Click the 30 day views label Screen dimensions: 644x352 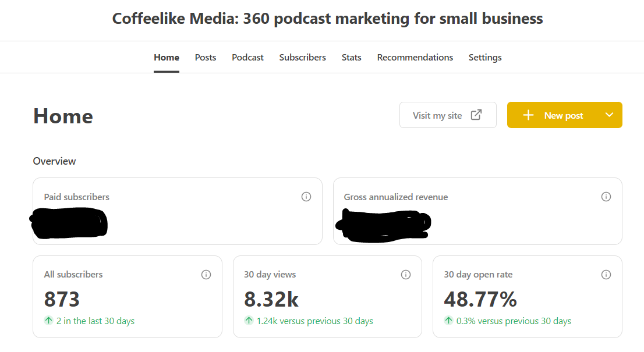click(x=270, y=275)
